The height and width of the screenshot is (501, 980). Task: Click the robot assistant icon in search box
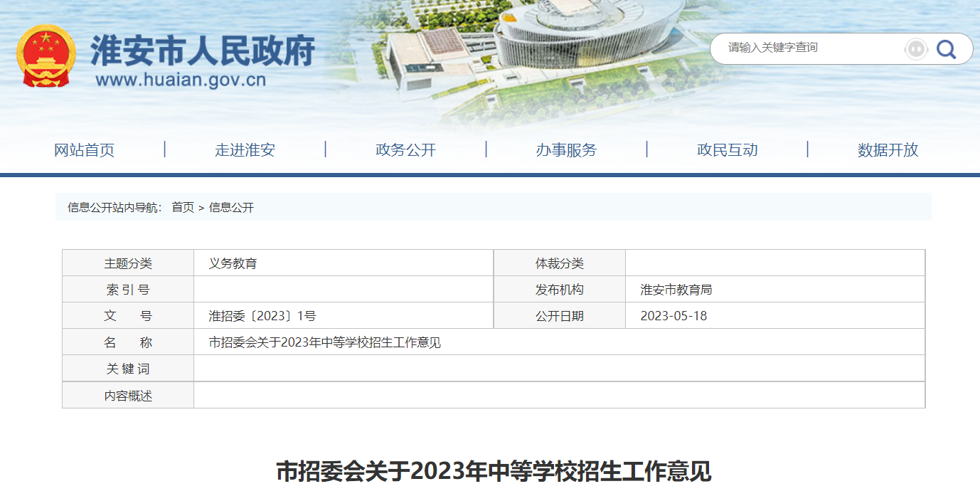[x=916, y=49]
